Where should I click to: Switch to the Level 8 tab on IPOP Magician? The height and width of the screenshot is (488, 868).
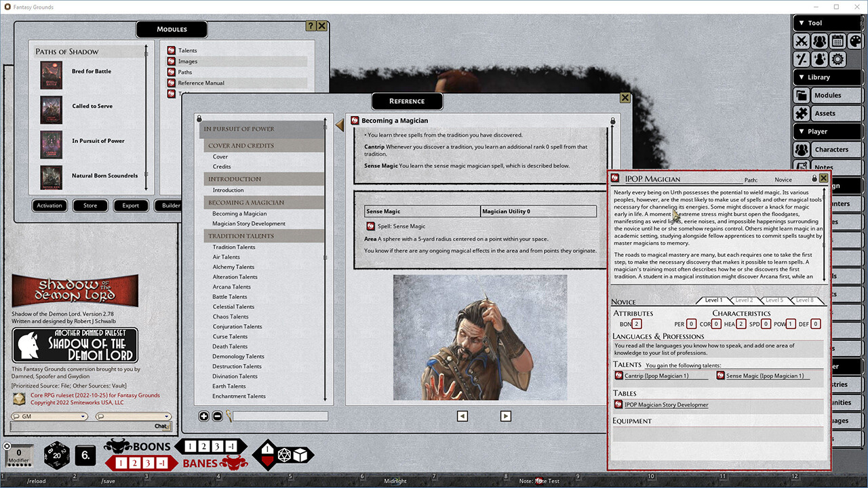(x=805, y=300)
